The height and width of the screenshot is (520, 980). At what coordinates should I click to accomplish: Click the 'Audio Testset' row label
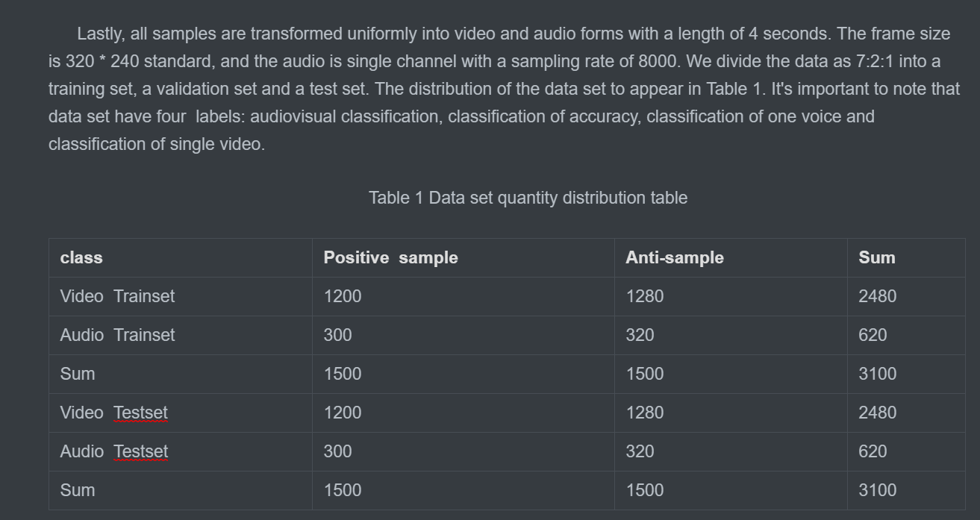(x=114, y=451)
